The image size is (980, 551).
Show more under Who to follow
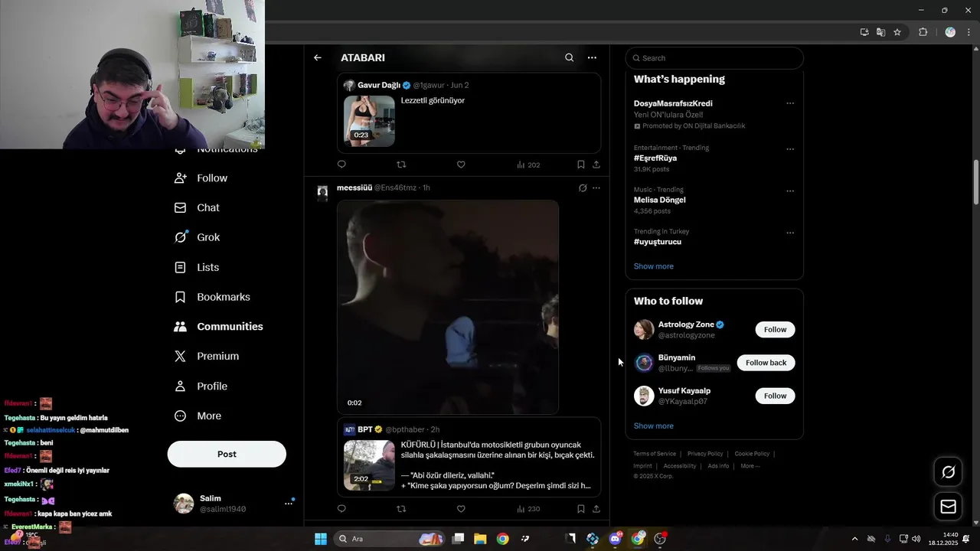pyautogui.click(x=653, y=425)
